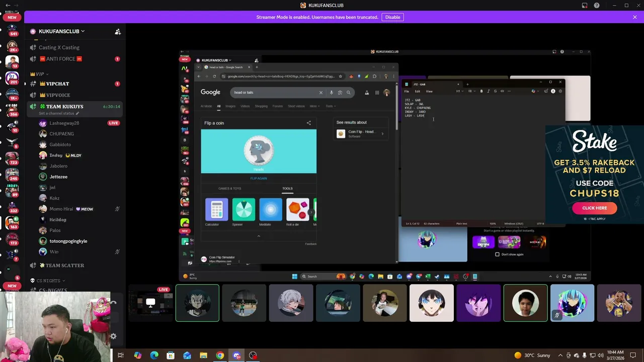Open Google apps grid icon
Viewport: 644px width, 362px height.
click(377, 93)
